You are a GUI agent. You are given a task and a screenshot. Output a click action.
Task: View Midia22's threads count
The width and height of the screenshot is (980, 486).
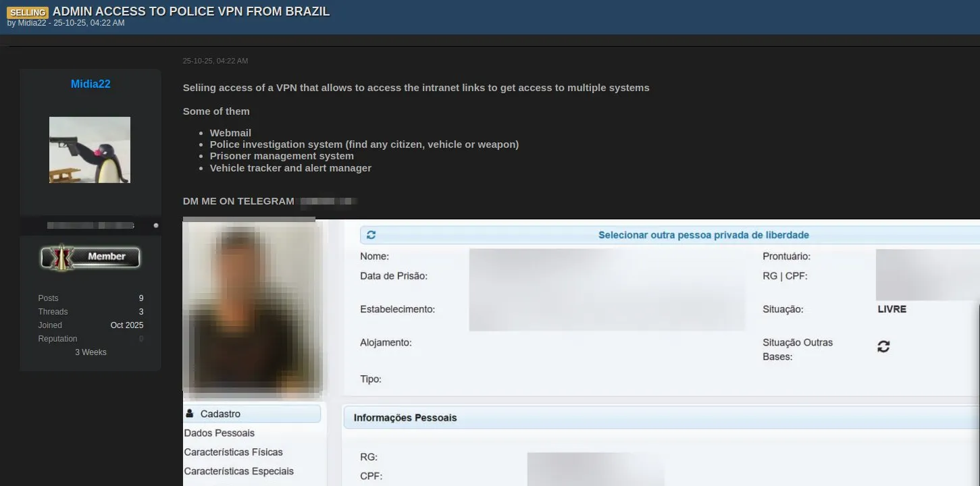140,311
